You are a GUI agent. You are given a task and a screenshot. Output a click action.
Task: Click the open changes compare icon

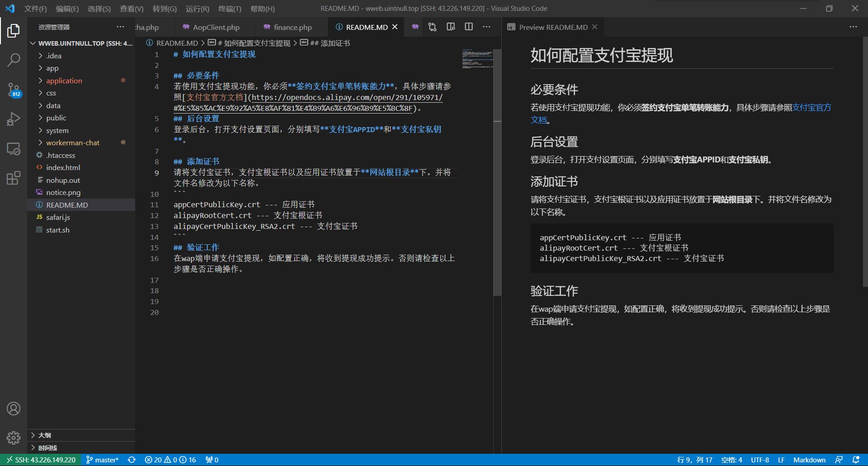tap(432, 27)
